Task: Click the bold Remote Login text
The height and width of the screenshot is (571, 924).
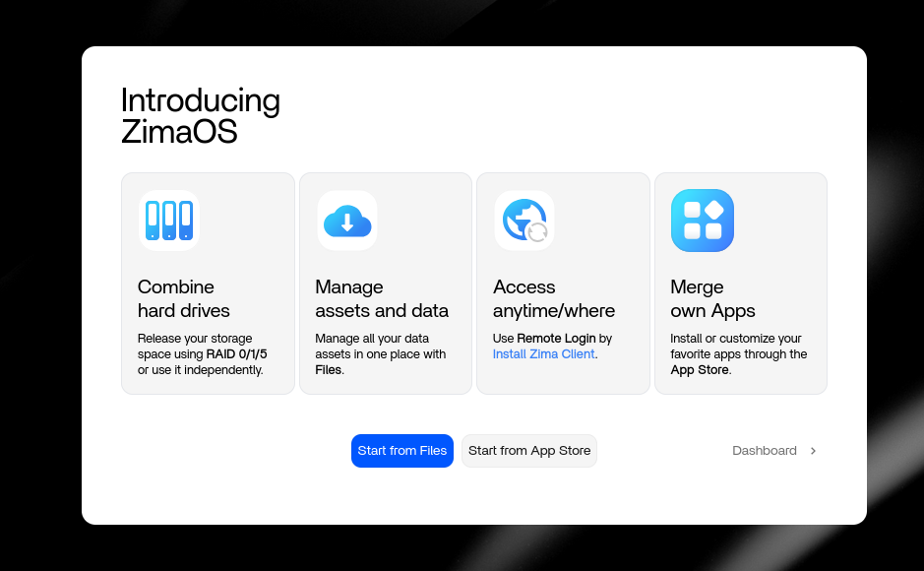Action: point(556,339)
